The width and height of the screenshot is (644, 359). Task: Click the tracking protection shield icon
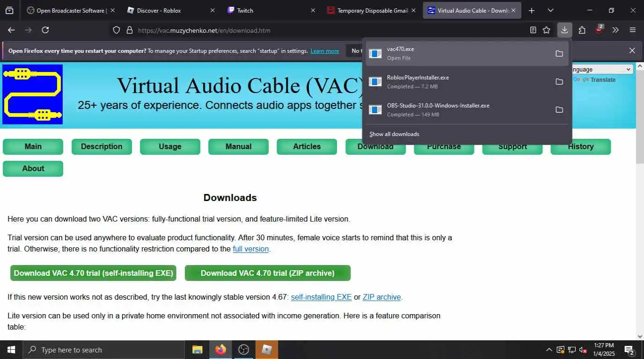[117, 30]
